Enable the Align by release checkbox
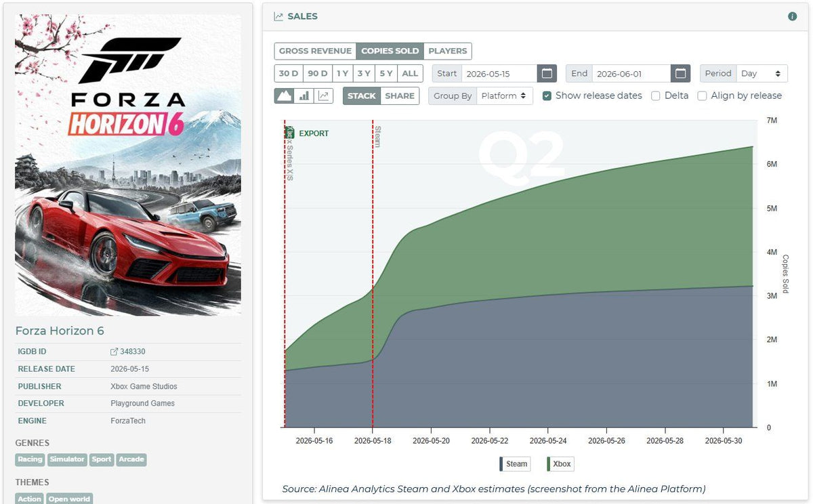The height and width of the screenshot is (504, 813). click(x=703, y=96)
